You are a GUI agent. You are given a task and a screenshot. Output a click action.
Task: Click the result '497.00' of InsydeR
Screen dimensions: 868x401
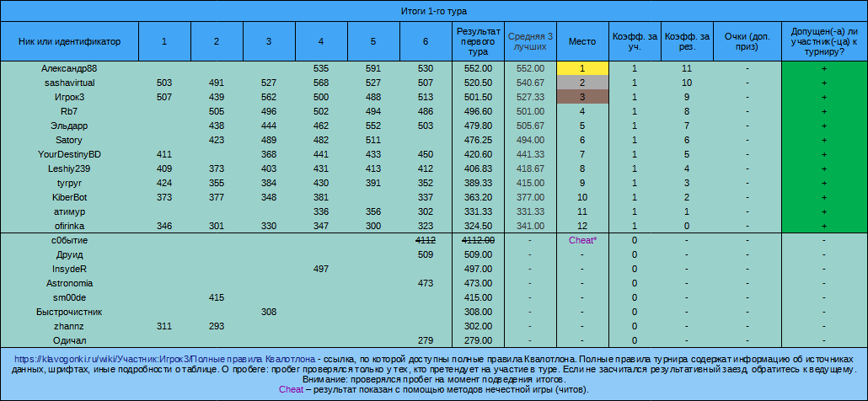[x=477, y=270]
